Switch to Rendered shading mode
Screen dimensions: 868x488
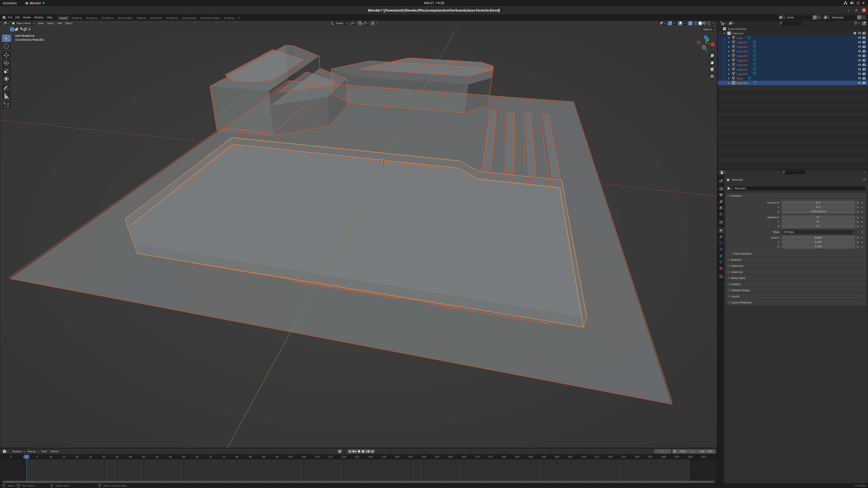(x=709, y=23)
